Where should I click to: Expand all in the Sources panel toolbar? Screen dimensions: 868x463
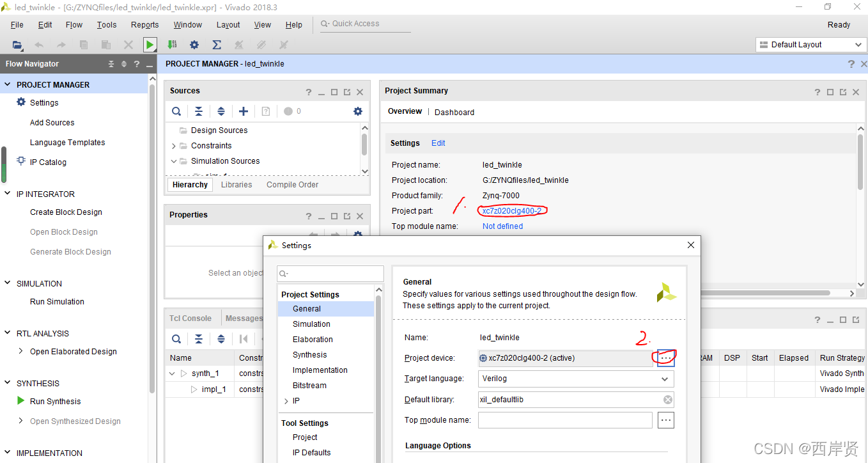(x=221, y=111)
